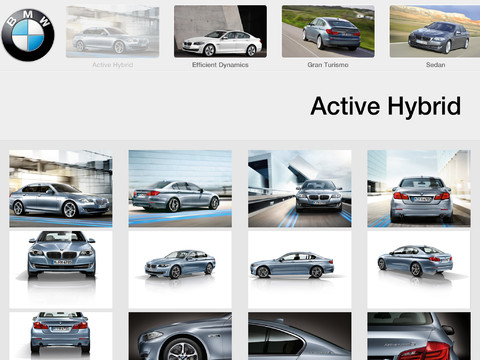Viewport: 480px width, 360px height.
Task: Tap the Gran Turismo label
Action: 328,65
